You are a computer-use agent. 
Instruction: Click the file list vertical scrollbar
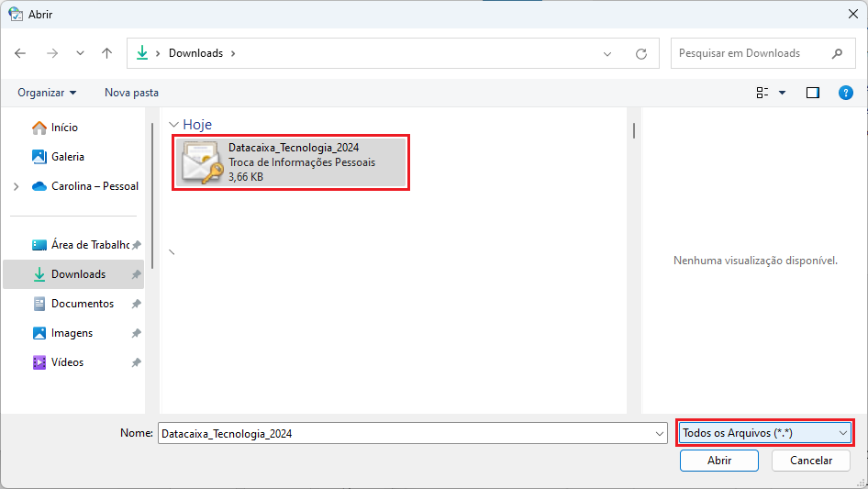633,131
